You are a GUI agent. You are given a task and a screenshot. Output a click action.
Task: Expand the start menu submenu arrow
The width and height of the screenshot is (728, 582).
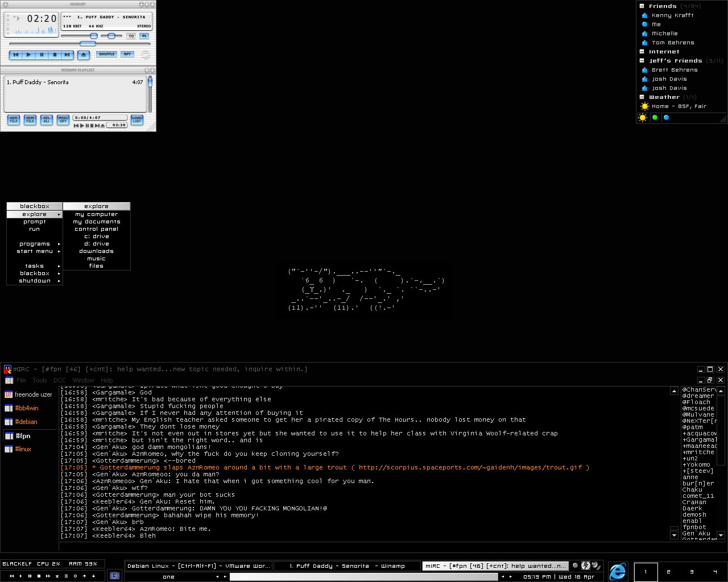click(x=59, y=251)
